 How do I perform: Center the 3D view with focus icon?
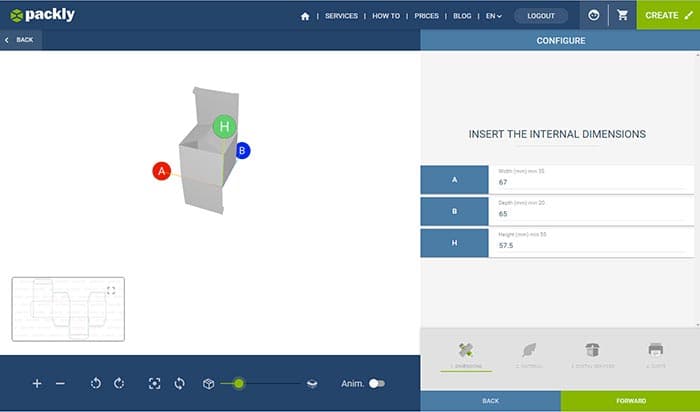[x=154, y=383]
